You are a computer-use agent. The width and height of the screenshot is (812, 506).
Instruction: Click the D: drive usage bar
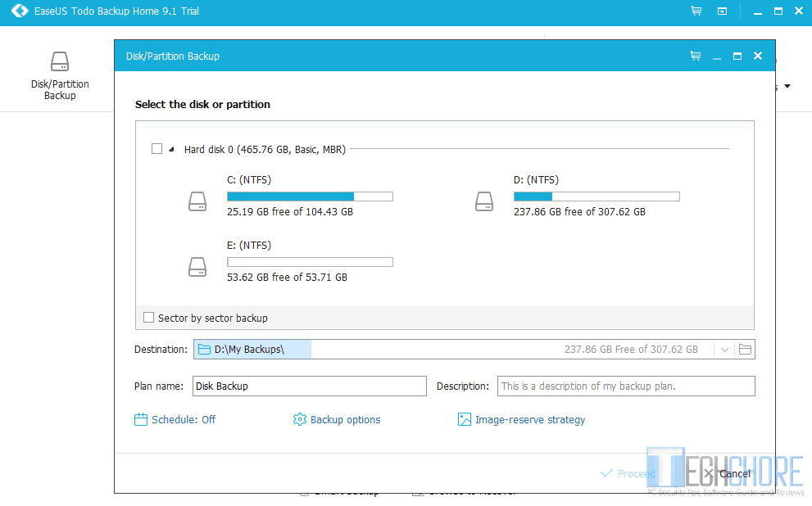[x=597, y=197]
